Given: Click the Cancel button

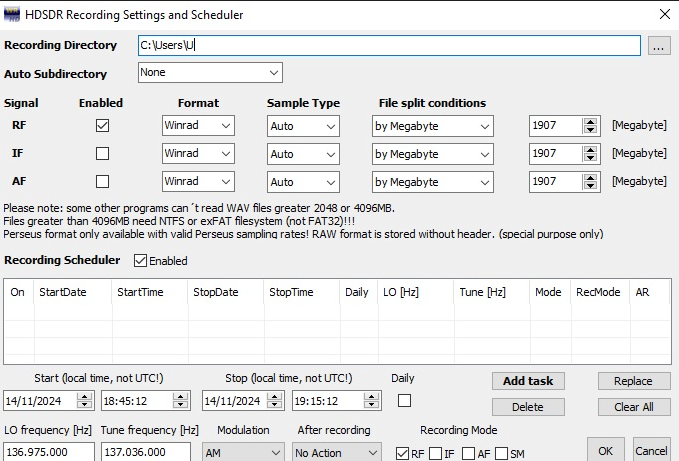Looking at the screenshot, I should coord(651,451).
